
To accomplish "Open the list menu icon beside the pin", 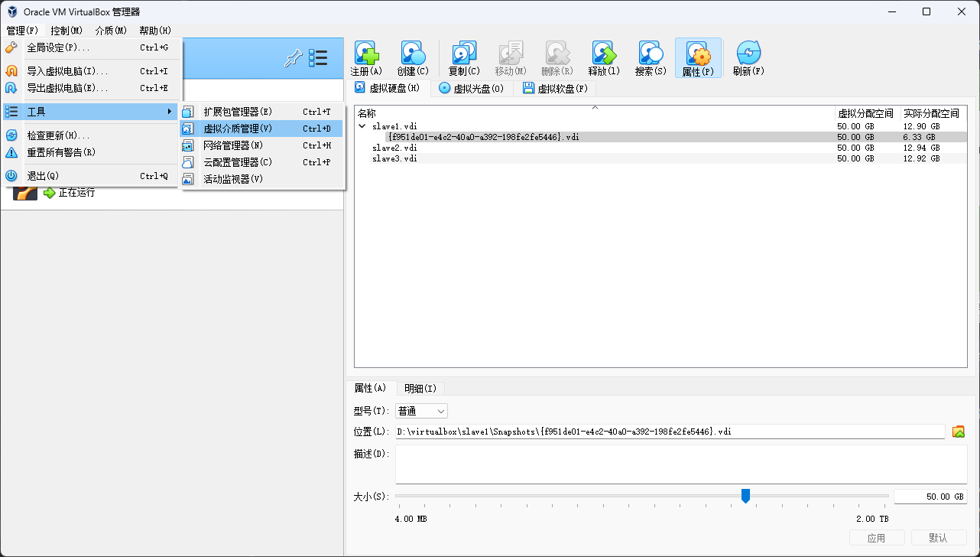I will coord(318,58).
